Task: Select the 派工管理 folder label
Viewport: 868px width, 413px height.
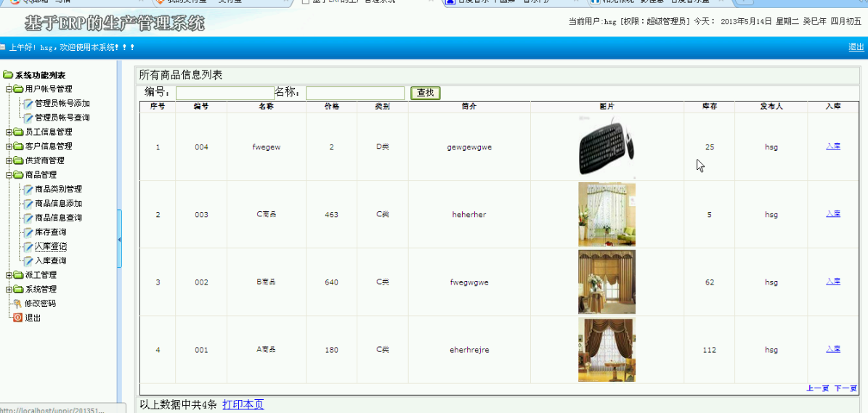Action: [41, 275]
